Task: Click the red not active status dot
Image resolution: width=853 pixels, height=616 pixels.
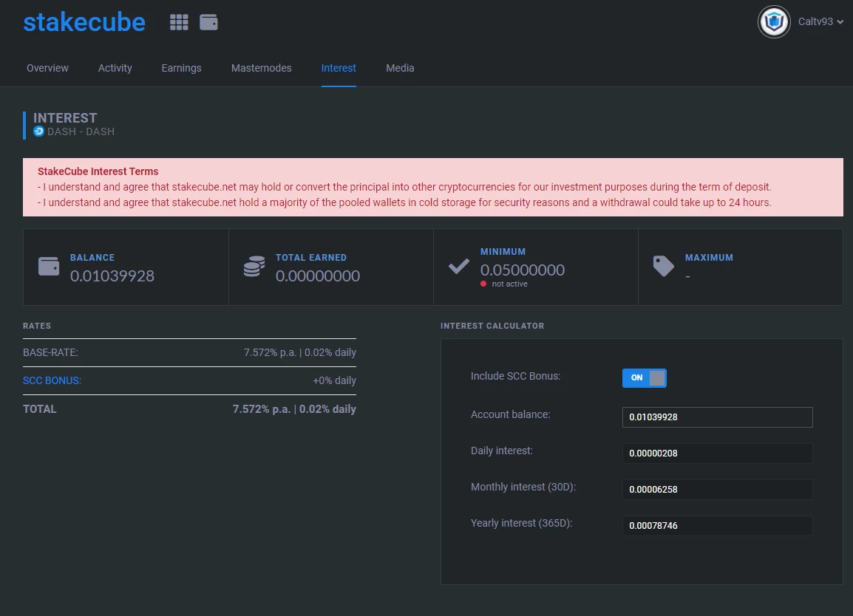Action: [483, 284]
